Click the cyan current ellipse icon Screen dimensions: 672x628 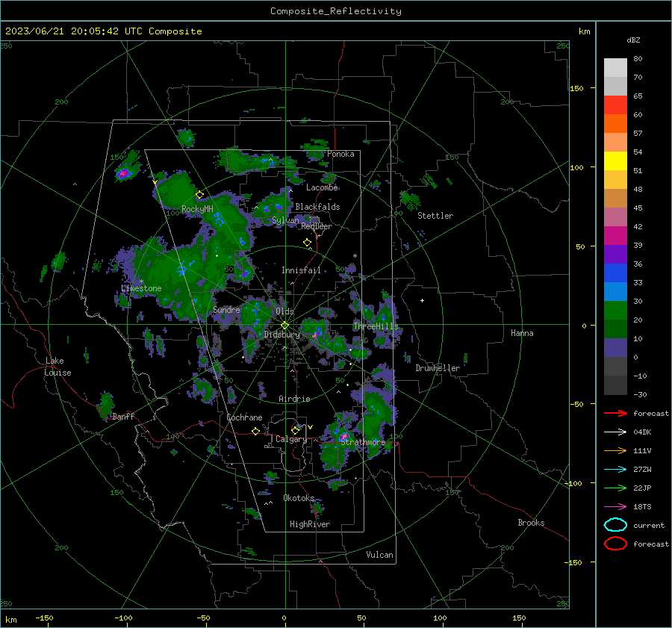click(615, 525)
